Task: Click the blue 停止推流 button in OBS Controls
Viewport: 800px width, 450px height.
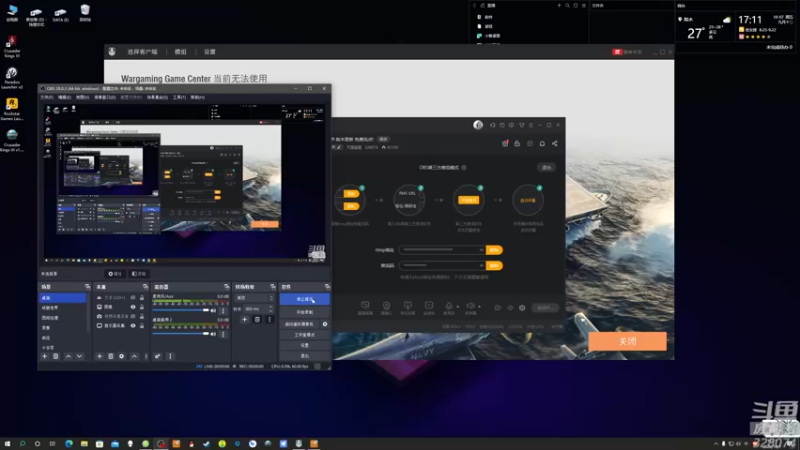Action: [x=305, y=299]
